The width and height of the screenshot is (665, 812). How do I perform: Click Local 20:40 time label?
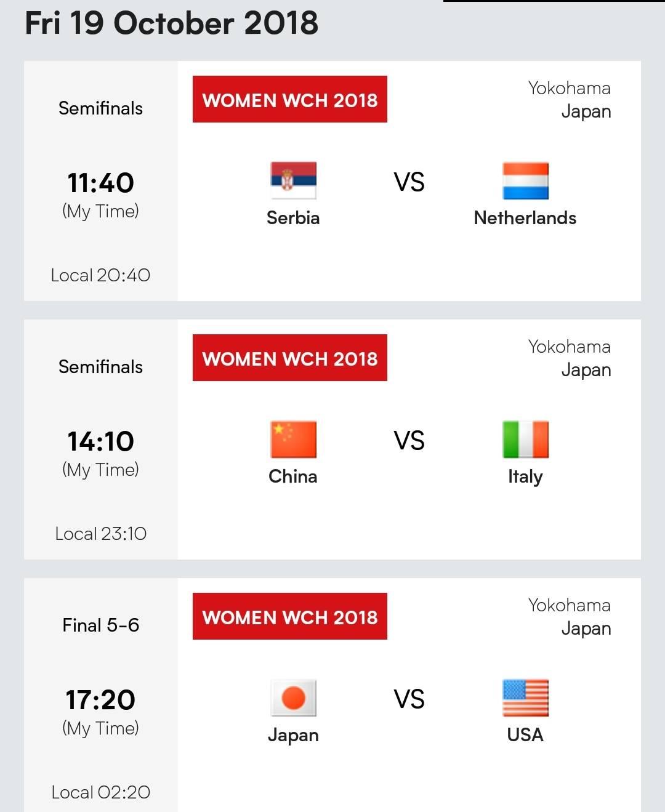100,275
